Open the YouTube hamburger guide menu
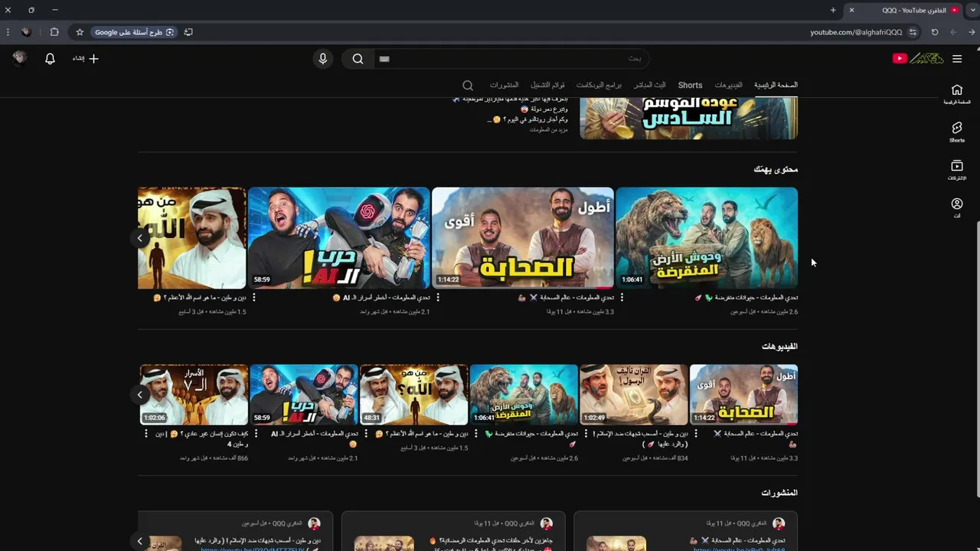The height and width of the screenshot is (551, 980). coord(957,58)
